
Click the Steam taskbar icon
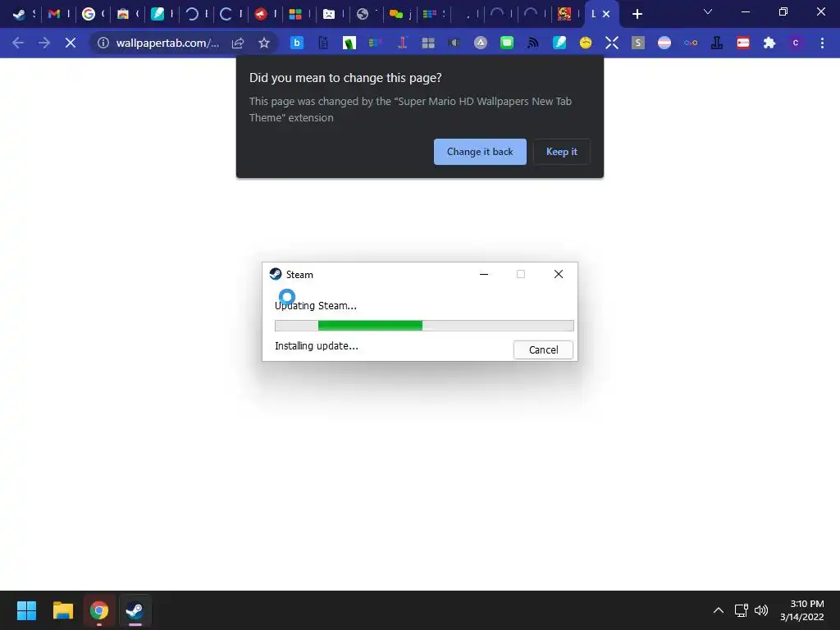(135, 610)
